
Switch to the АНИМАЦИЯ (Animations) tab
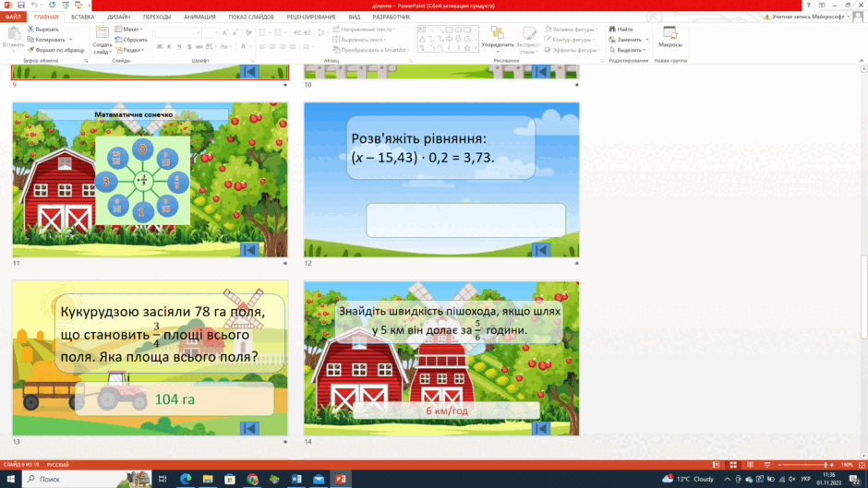(x=199, y=18)
